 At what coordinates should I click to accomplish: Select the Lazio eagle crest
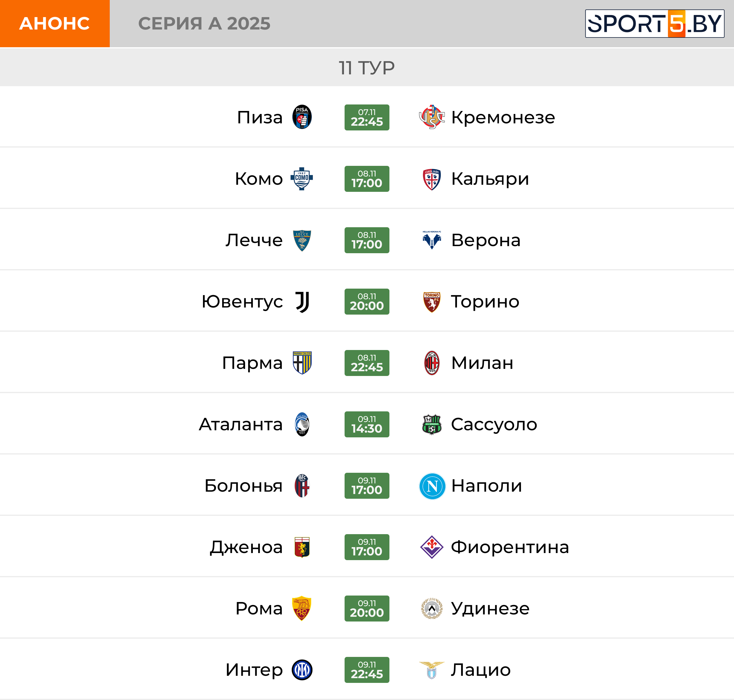[x=432, y=670]
